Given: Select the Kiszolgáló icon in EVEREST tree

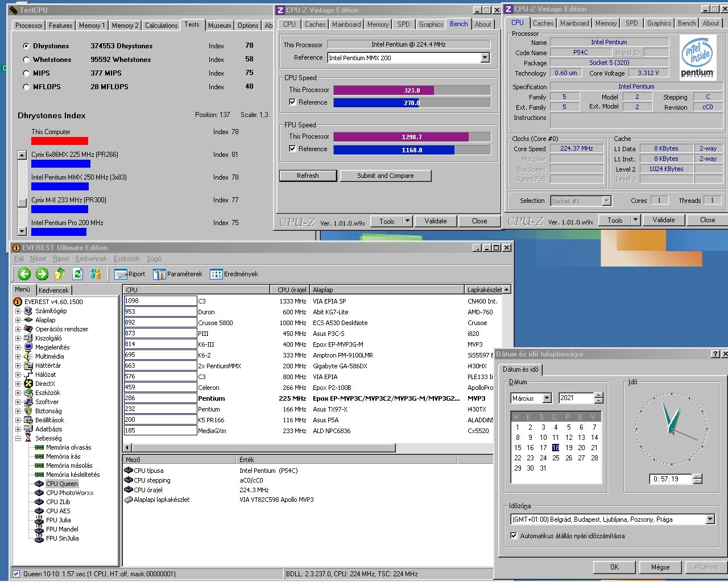Looking at the screenshot, I should coord(28,338).
